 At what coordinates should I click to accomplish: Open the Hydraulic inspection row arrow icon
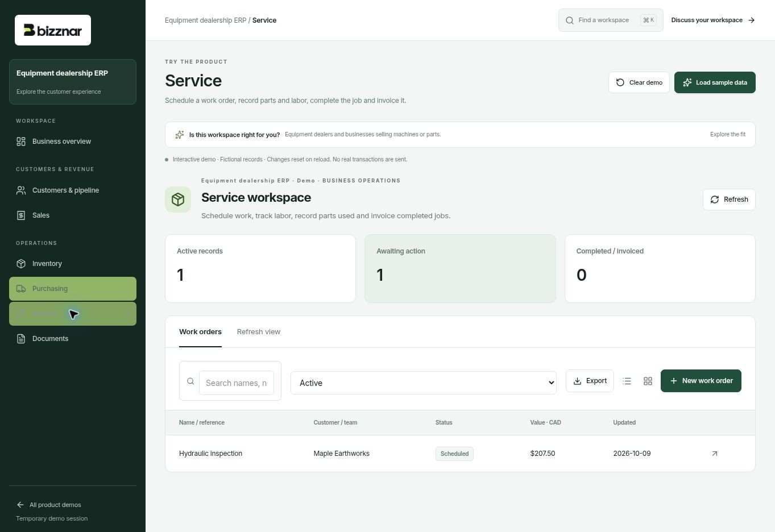[715, 454]
